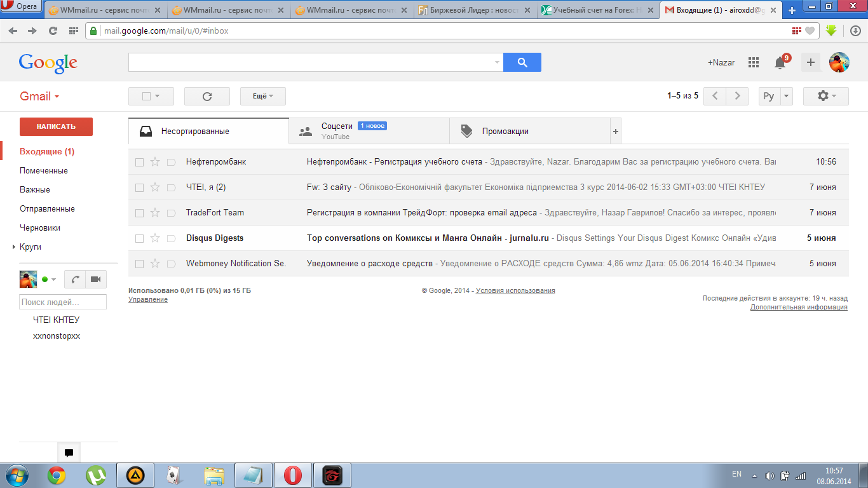
Task: Tick checkbox for TradeFort Team email
Action: (x=139, y=213)
